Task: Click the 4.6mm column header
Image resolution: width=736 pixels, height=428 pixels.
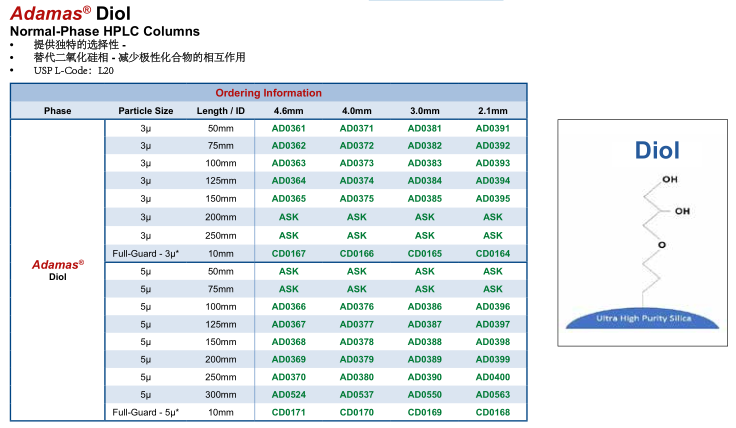Action: pyautogui.click(x=288, y=111)
